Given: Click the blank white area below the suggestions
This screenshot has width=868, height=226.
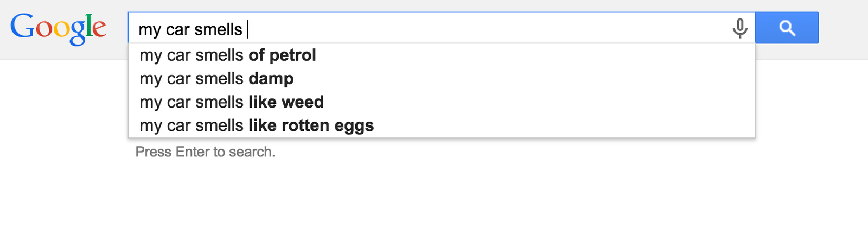Looking at the screenshot, I should 434,190.
